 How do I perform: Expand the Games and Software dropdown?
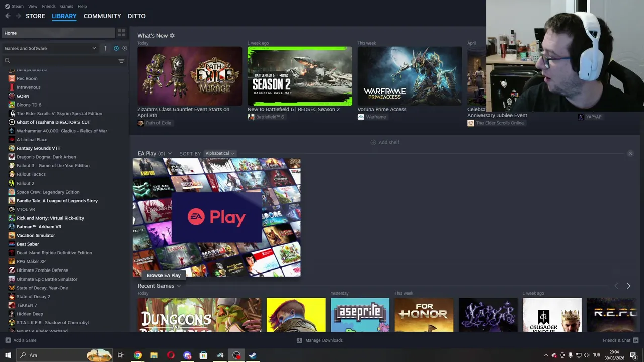click(49, 48)
